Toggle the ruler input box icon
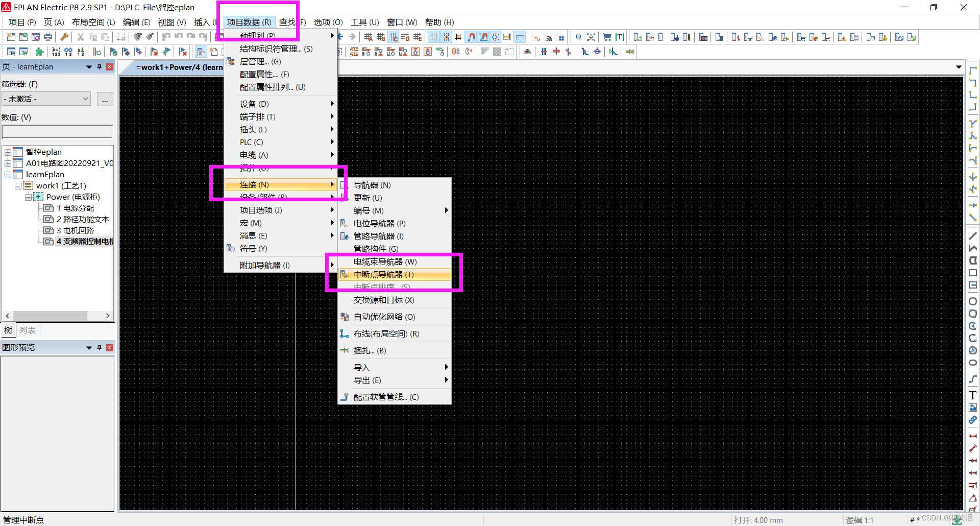This screenshot has width=980, height=526. coord(520,37)
